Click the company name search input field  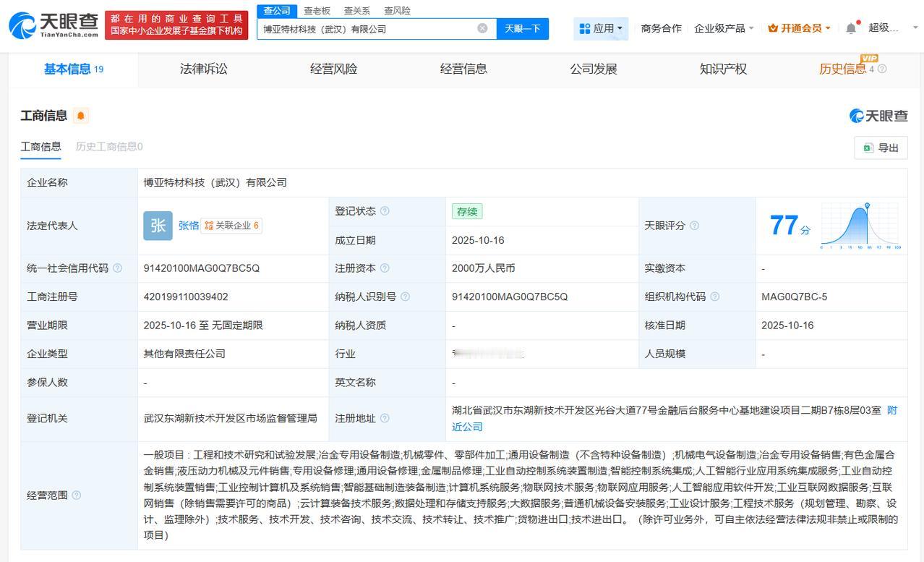coord(365,29)
